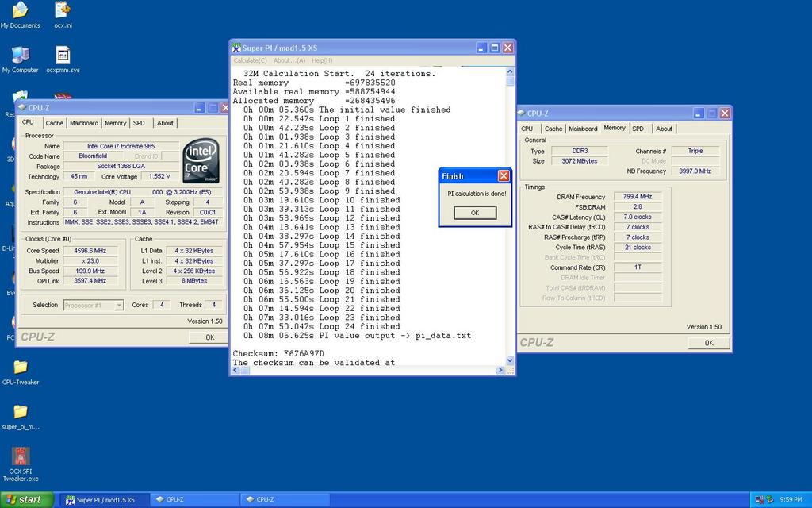Click the Command Rate value '1T'
812x508 pixels.
[x=638, y=267]
